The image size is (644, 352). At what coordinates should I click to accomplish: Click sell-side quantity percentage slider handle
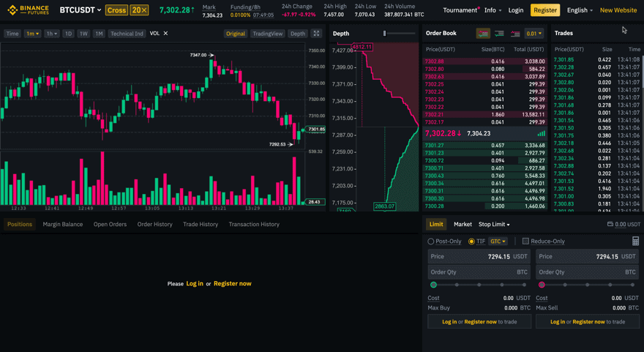pyautogui.click(x=542, y=285)
